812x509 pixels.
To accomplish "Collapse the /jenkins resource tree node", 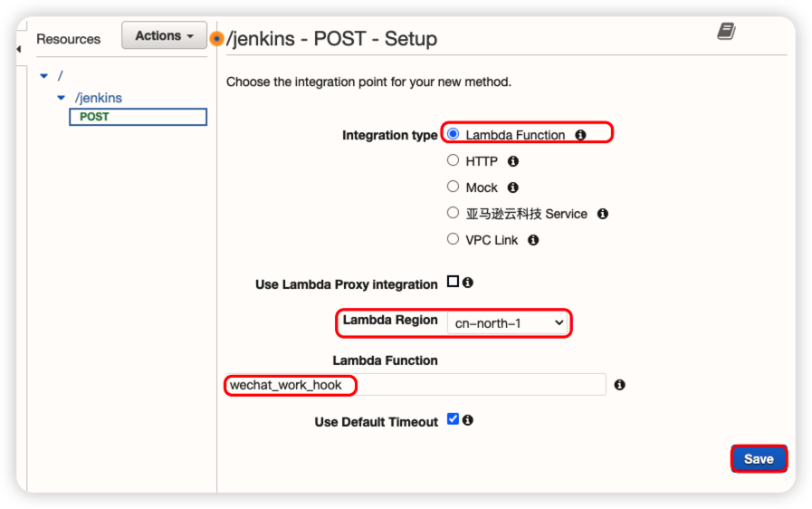I will click(62, 98).
